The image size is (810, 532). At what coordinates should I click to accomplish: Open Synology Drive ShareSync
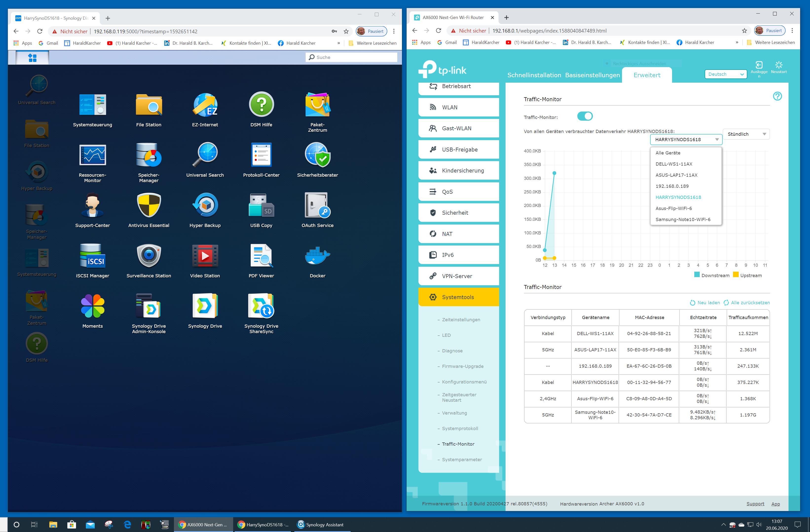point(261,306)
